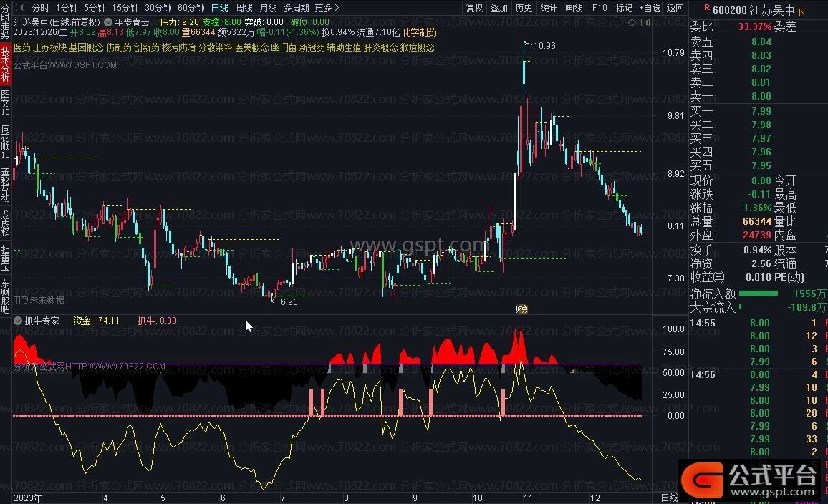Select the 15分钟 period tab
This screenshot has width=828, height=504.
pyautogui.click(x=125, y=8)
